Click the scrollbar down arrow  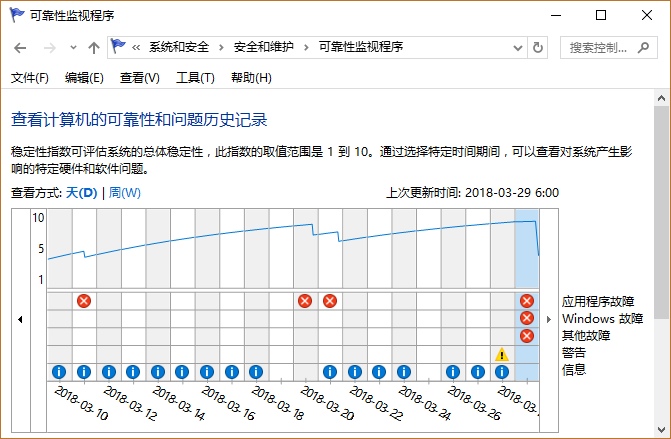(x=661, y=430)
